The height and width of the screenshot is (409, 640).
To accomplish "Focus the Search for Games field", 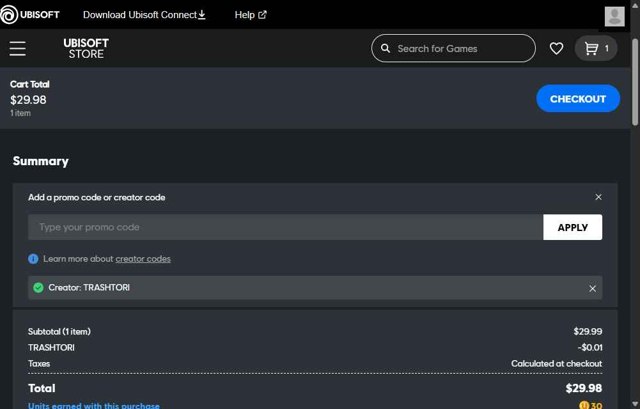I will coord(453,48).
